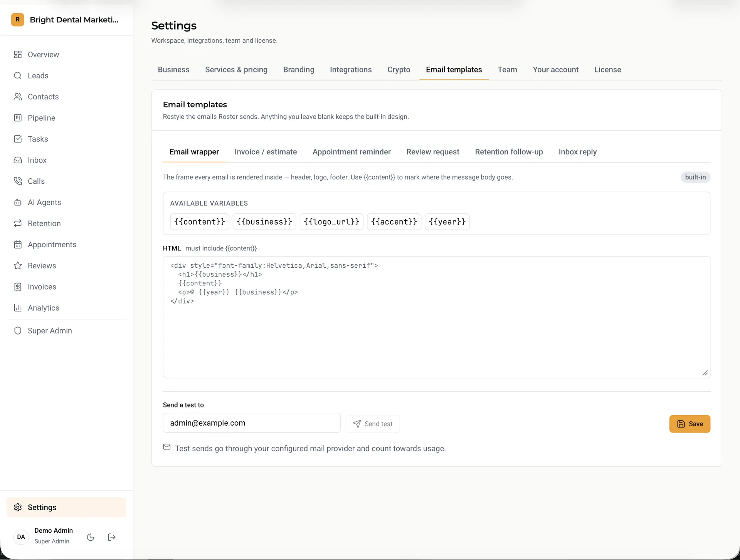Screen dimensions: 740x560
Task: Click the Send test button
Action: pyautogui.click(x=372, y=424)
